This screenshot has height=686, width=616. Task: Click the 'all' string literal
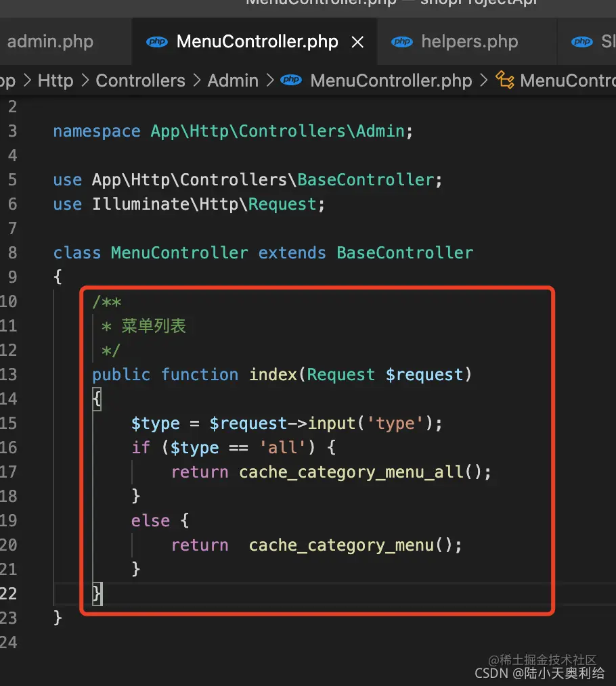click(x=282, y=448)
